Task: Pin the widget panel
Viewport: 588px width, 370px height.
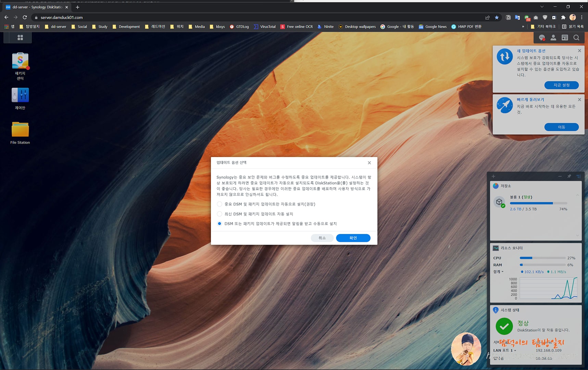Action: pos(569,176)
